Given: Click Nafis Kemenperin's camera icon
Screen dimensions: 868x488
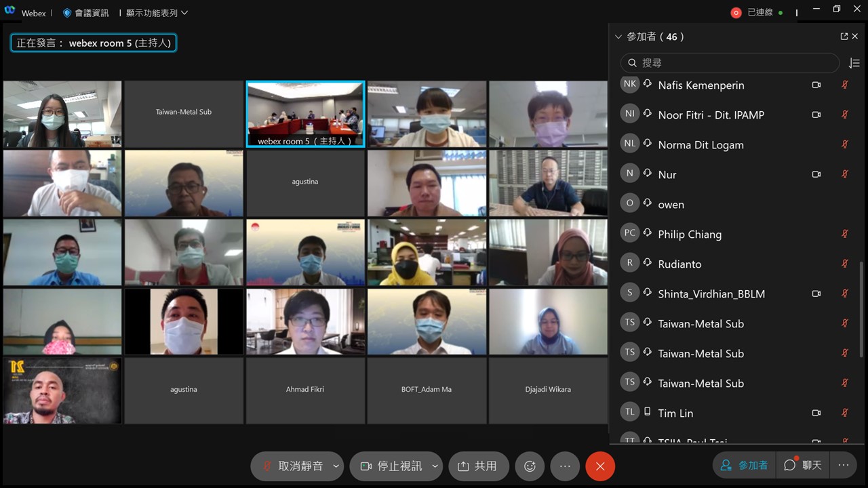Looking at the screenshot, I should [816, 85].
